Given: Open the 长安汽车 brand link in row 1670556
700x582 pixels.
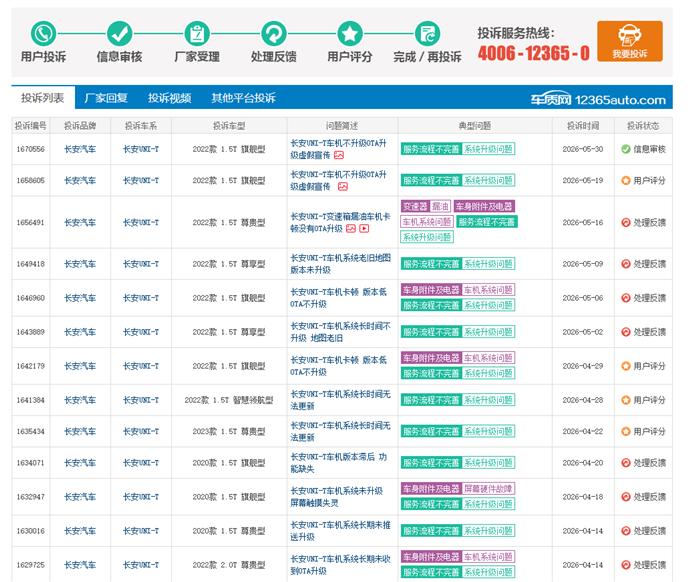Looking at the screenshot, I should pyautogui.click(x=80, y=149).
